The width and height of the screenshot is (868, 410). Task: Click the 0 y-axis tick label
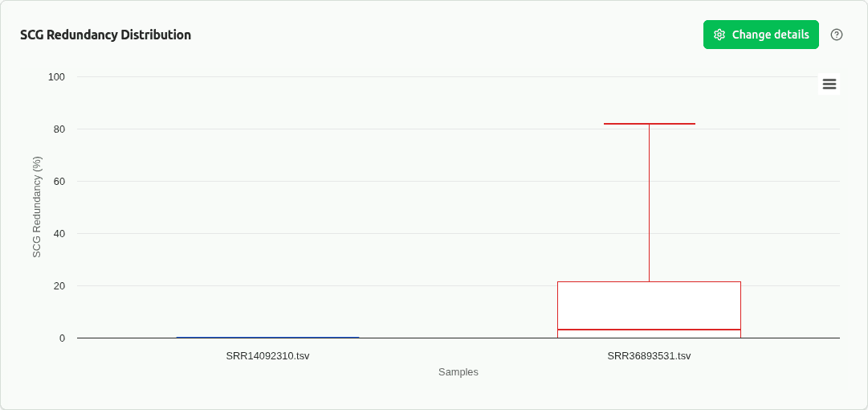tap(62, 338)
